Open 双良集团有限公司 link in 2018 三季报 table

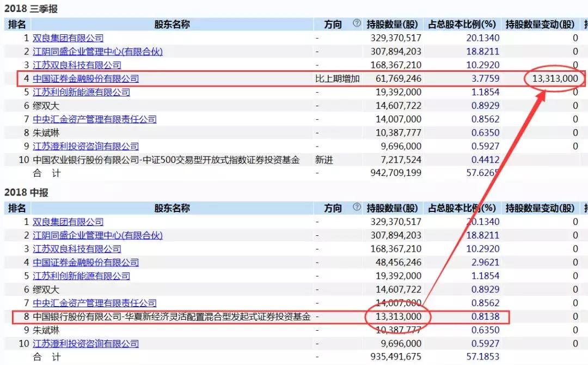[68, 38]
